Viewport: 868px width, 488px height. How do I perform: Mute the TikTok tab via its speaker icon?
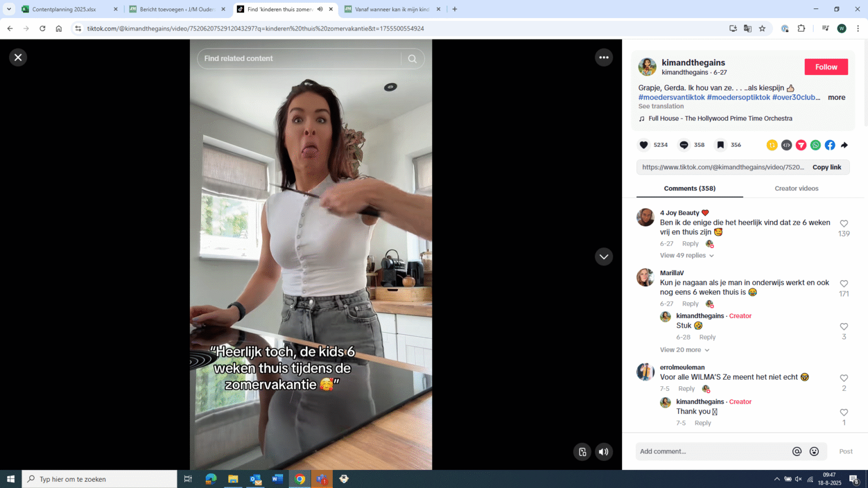click(x=320, y=10)
